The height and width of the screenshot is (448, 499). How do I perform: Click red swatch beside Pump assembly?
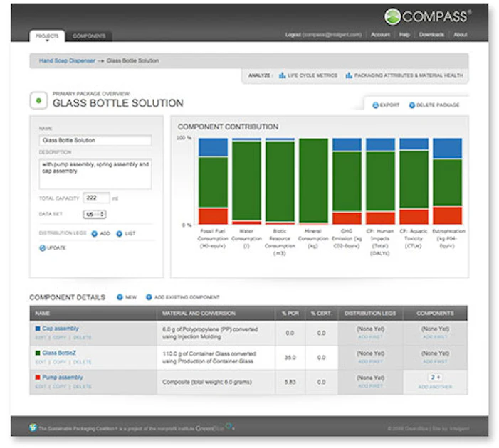pyautogui.click(x=38, y=378)
